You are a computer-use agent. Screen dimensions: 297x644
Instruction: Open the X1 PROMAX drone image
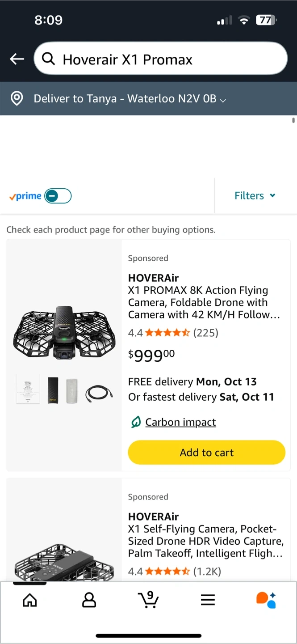coord(64,332)
